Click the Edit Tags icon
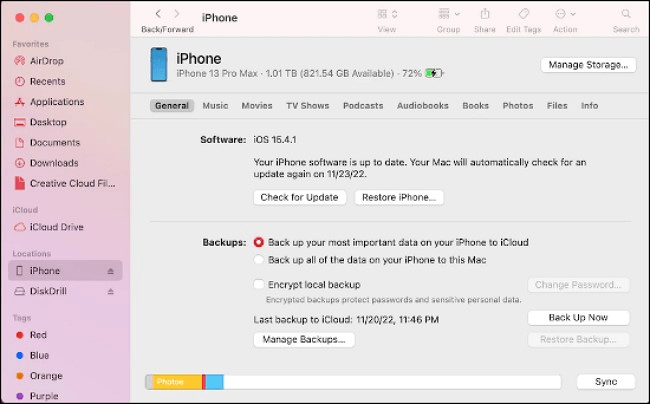 pos(524,14)
